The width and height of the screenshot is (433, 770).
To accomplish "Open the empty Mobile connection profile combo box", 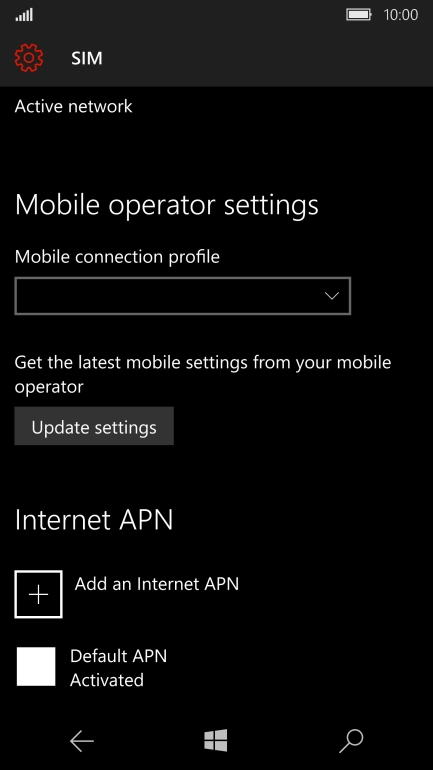I will pos(183,296).
